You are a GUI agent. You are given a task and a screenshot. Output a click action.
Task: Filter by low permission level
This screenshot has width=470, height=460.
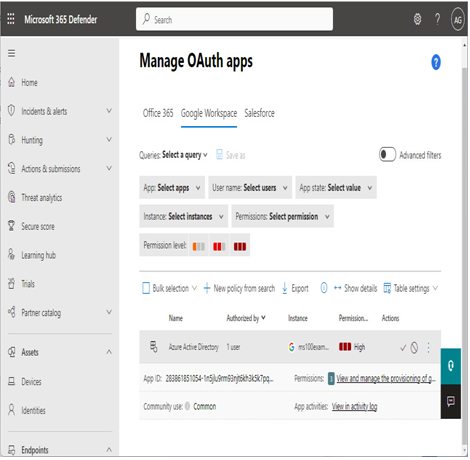pos(199,246)
